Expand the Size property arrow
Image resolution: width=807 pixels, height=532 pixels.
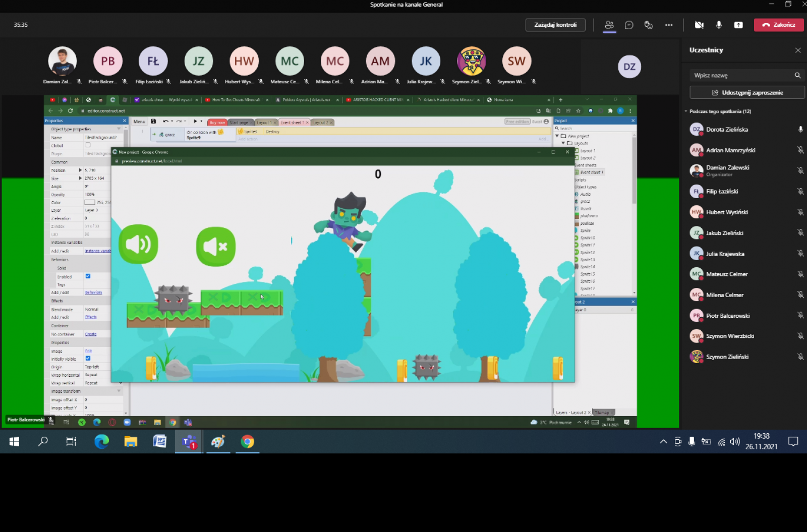(80, 178)
